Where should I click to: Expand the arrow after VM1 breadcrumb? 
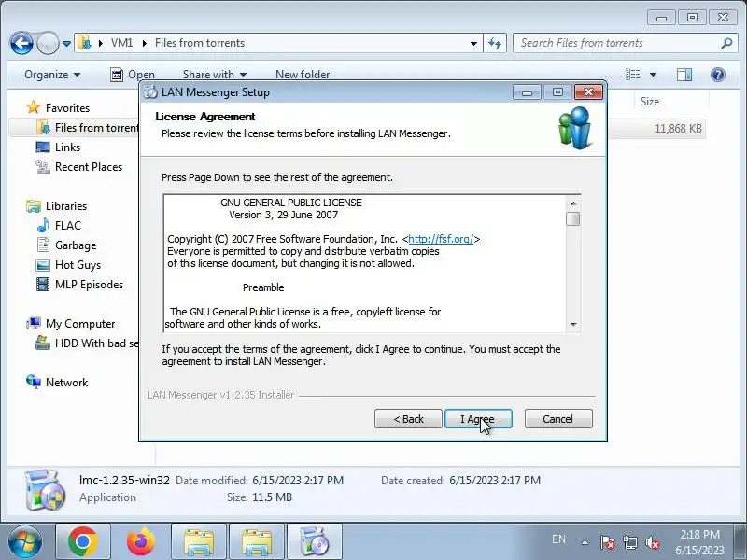click(x=144, y=43)
